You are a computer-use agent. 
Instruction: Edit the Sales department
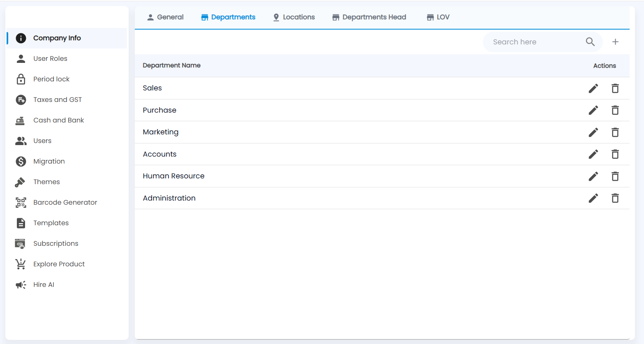pos(593,88)
